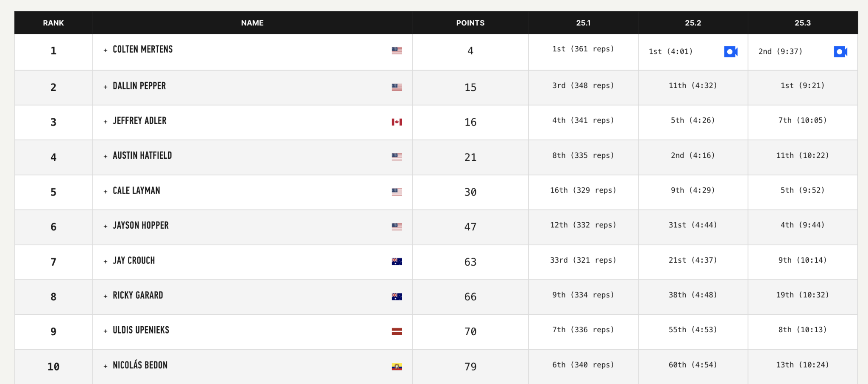Sort the leaderboard by POINTS column

(470, 23)
